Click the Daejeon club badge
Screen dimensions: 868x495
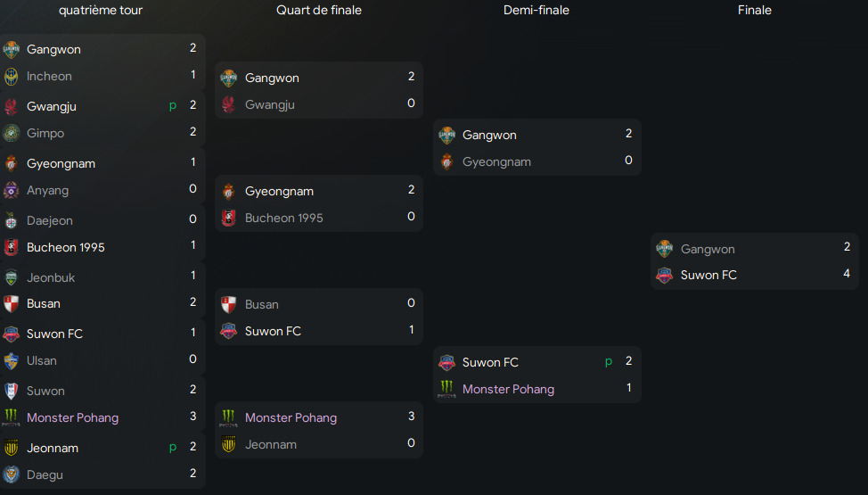coord(12,221)
